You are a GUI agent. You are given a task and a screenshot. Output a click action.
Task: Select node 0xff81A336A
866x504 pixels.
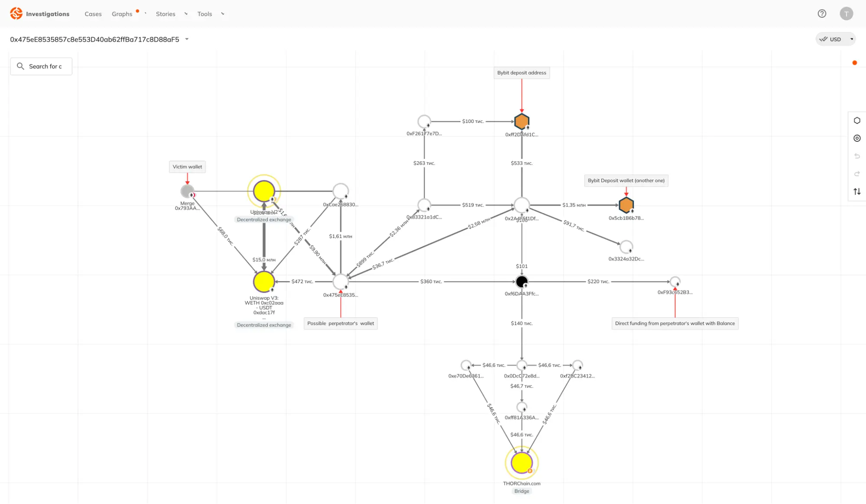[522, 407]
